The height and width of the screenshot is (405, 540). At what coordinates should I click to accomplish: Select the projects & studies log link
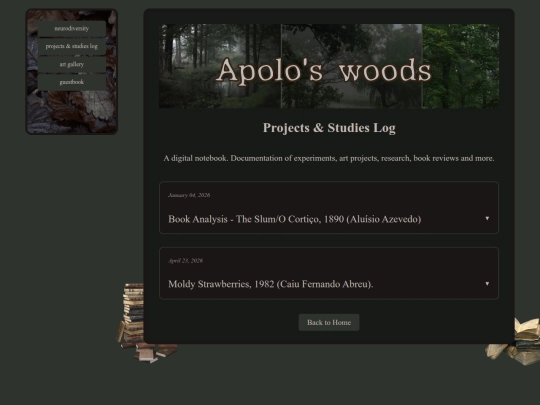[x=72, y=46]
